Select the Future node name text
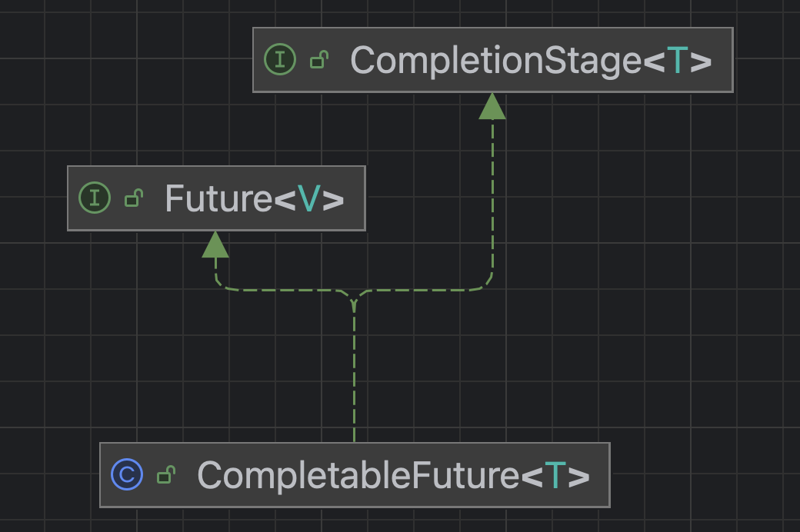 click(218, 198)
